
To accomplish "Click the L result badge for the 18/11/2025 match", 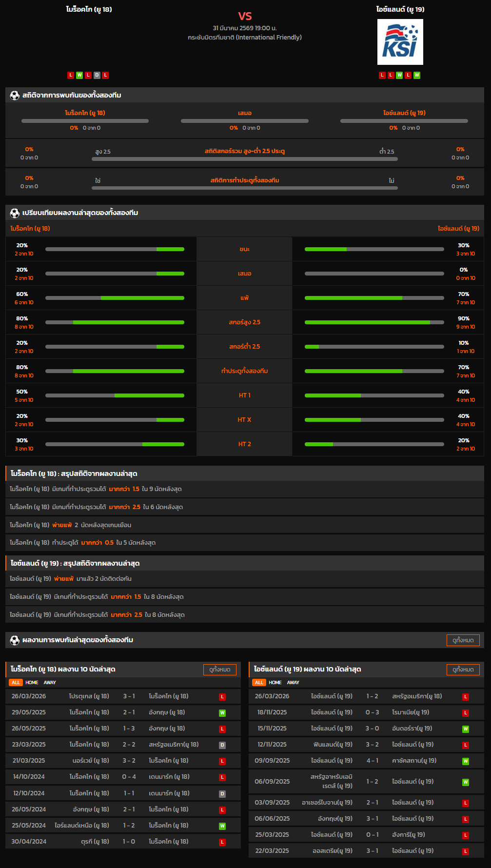I will click(x=466, y=713).
